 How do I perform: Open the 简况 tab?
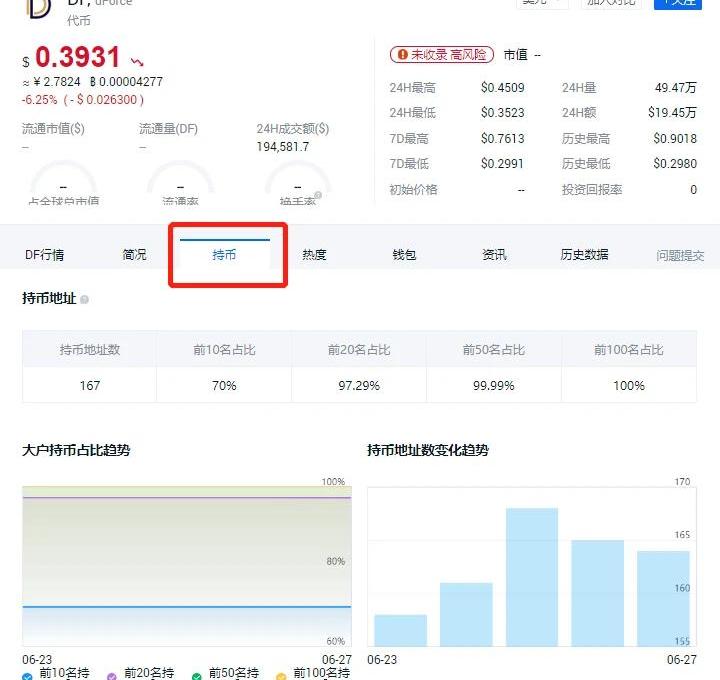point(134,255)
